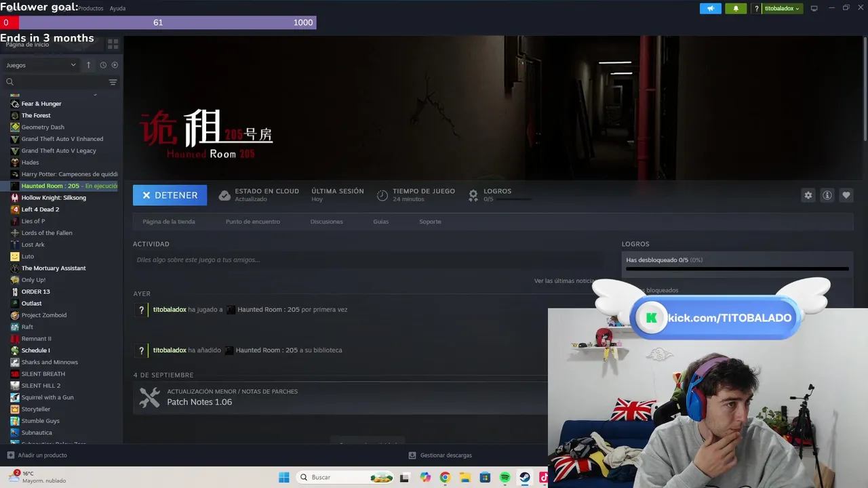Select Grand Theft Auto V Legacy icon

point(15,150)
